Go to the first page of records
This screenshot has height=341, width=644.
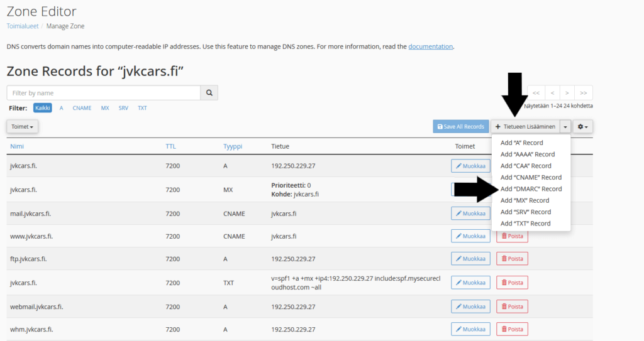[x=536, y=93]
